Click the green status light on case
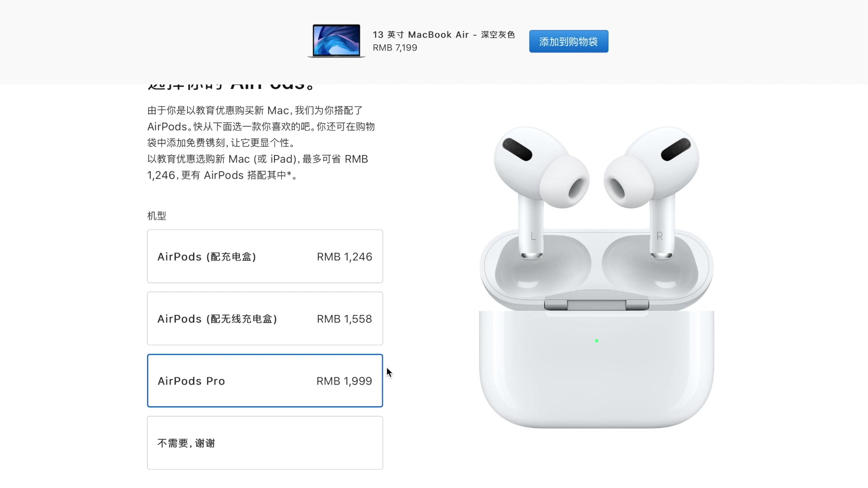Image resolution: width=868 pixels, height=488 pixels. 597,341
